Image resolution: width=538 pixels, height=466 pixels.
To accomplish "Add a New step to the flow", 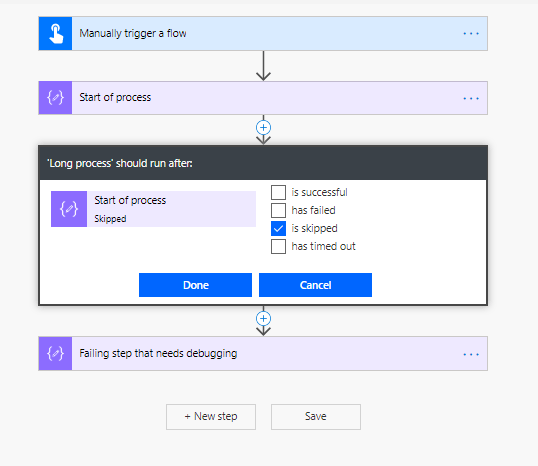I will 211,417.
